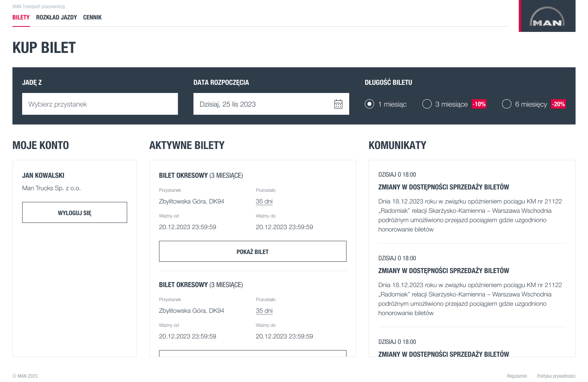Open the Data rozpoczęcia date field
588x382 pixels.
271,104
